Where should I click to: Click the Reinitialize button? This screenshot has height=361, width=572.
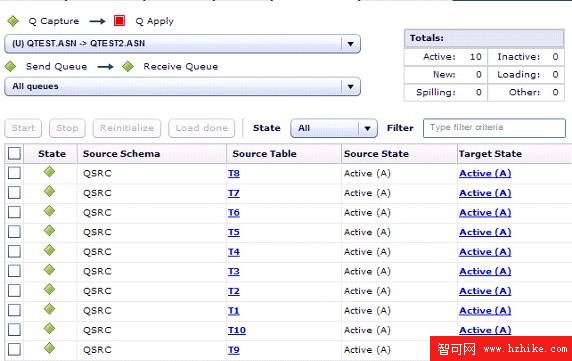[127, 128]
